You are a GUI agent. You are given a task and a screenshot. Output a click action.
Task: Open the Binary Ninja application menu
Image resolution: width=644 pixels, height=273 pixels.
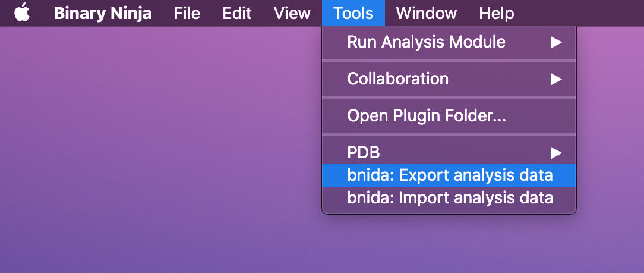[103, 13]
